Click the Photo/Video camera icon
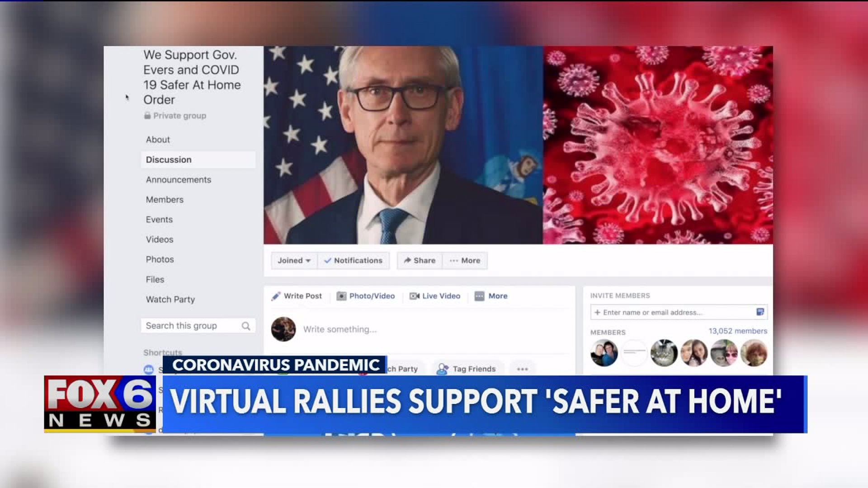 (342, 296)
